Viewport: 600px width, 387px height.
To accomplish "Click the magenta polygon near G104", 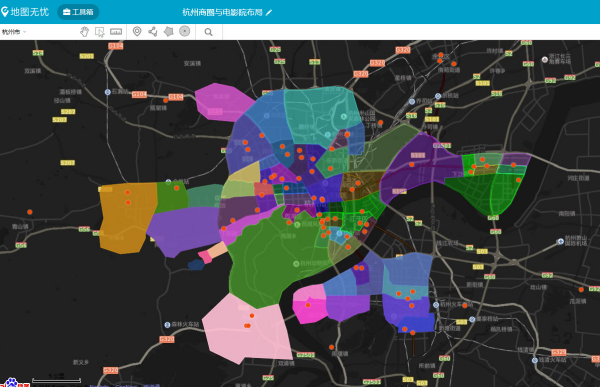I will tap(222, 101).
